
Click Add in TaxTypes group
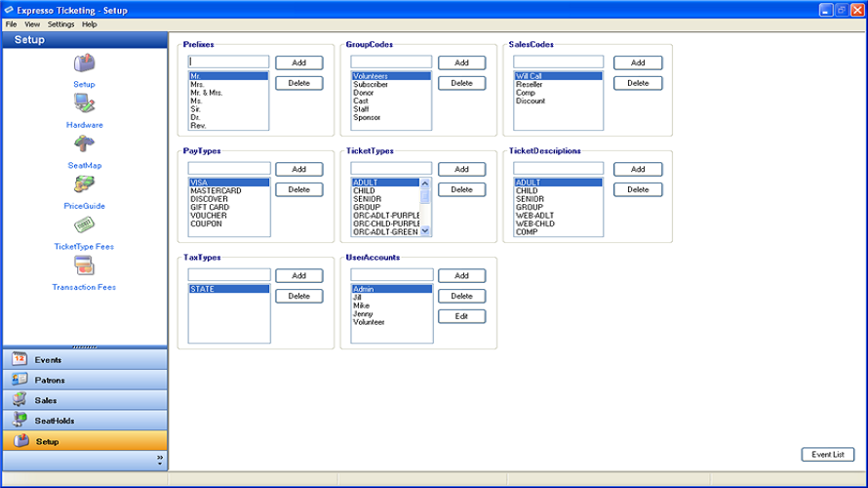299,275
